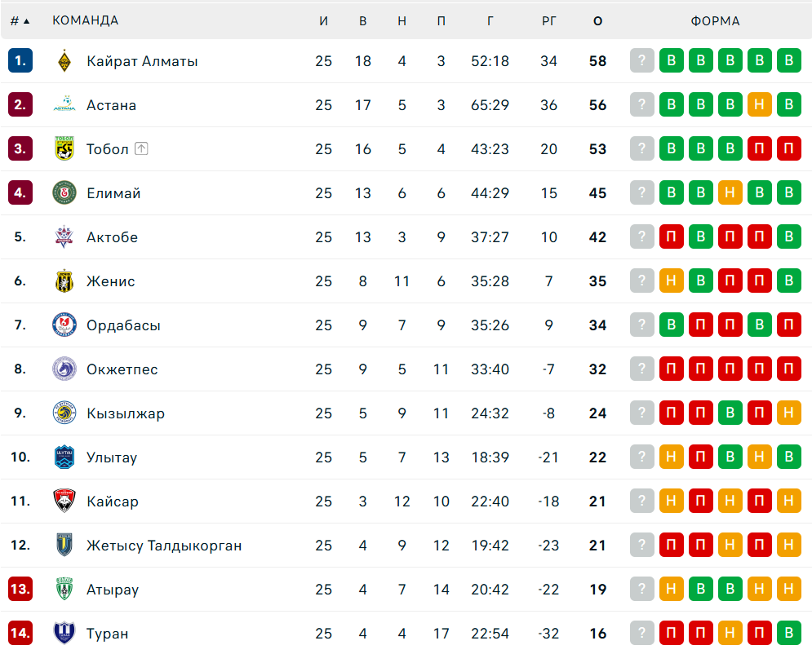The height and width of the screenshot is (654, 812).
Task: Click the Kairat Almaty club logo
Action: coord(64,61)
